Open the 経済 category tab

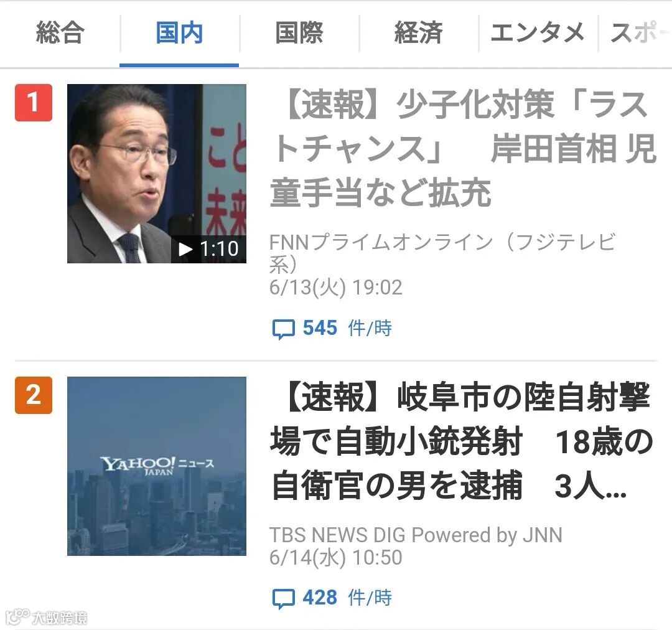point(418,33)
